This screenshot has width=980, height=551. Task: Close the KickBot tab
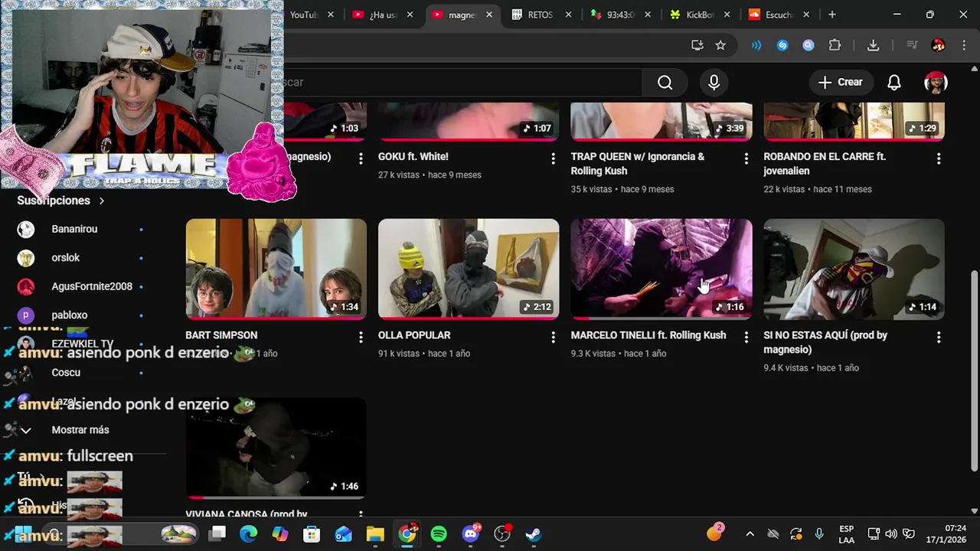click(727, 15)
